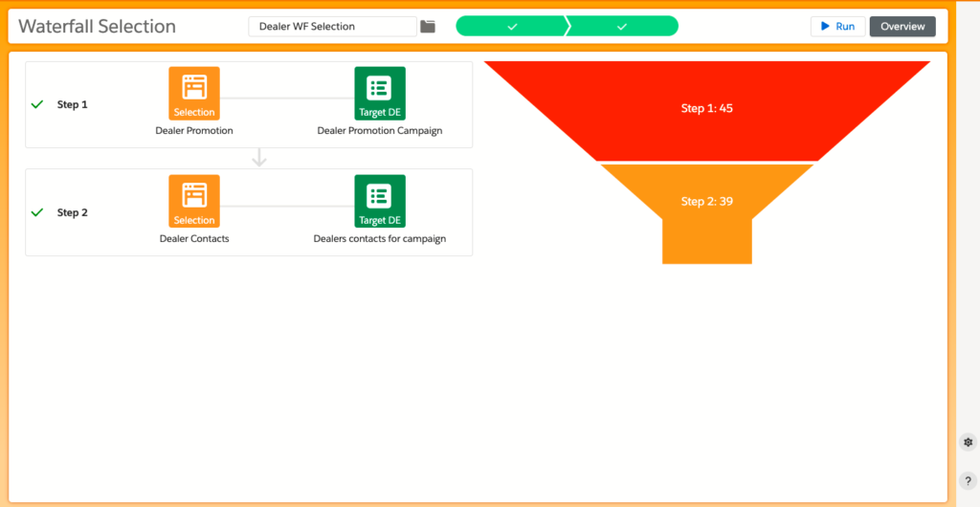Viewport: 980px width, 507px height.
Task: Click the green checkmark beside Step 1
Action: pos(37,104)
